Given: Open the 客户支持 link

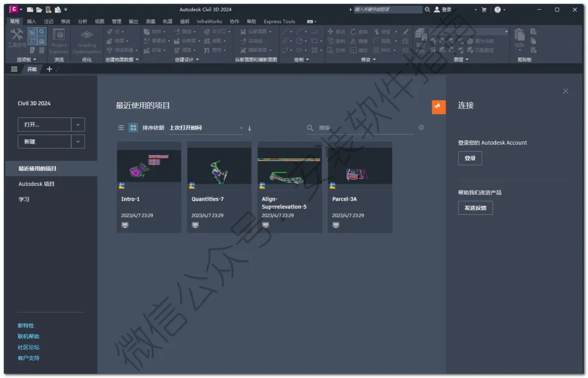Looking at the screenshot, I should click(28, 358).
